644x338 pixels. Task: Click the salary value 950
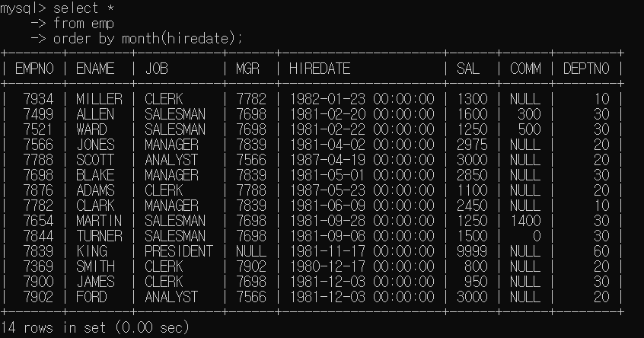pyautogui.click(x=476, y=282)
